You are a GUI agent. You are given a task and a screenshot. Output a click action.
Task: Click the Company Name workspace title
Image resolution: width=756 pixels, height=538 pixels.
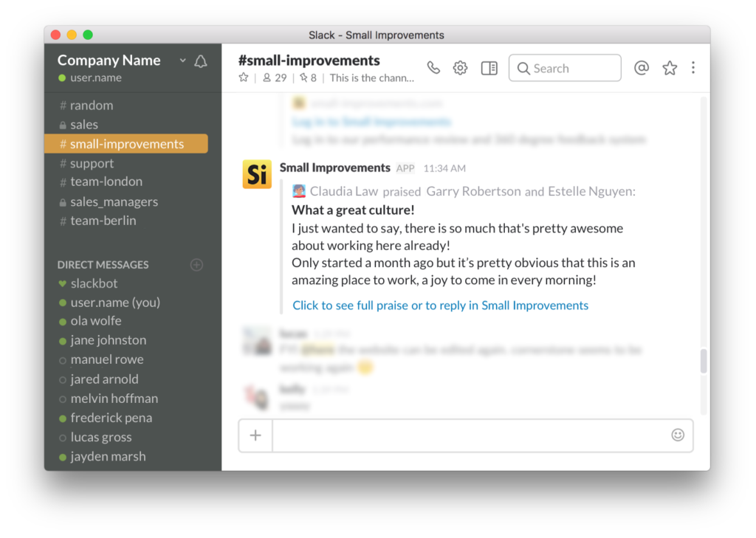coord(109,61)
